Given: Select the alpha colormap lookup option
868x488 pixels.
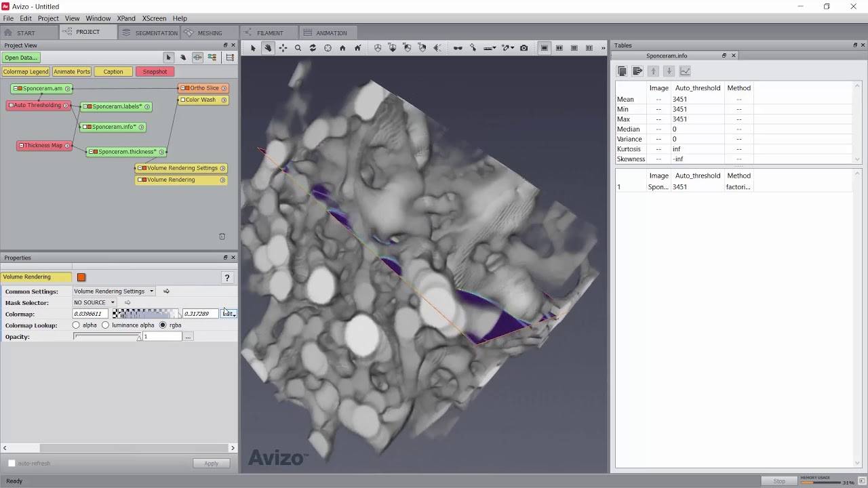Looking at the screenshot, I should 76,325.
